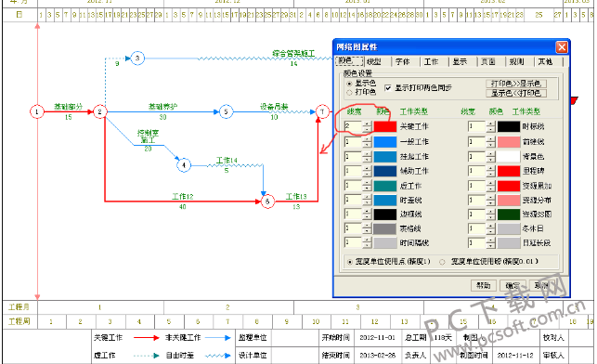Image resolution: width=597 pixels, height=364 pixels.
Task: Increase line width for 关键工作
Action: point(367,123)
